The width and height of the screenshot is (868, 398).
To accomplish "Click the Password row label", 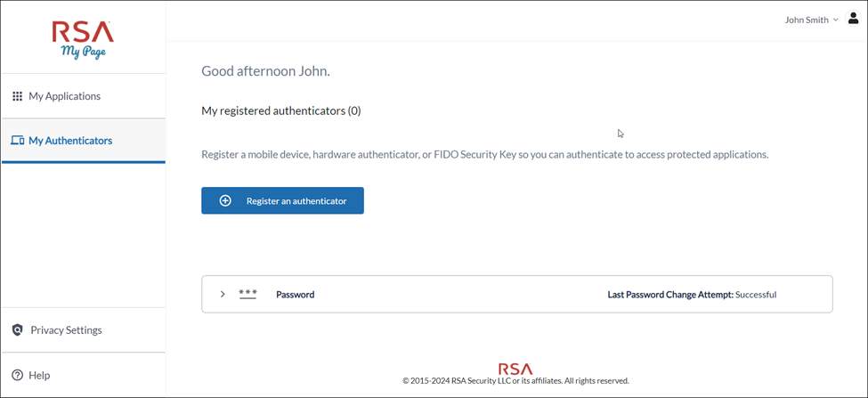I will (x=295, y=295).
